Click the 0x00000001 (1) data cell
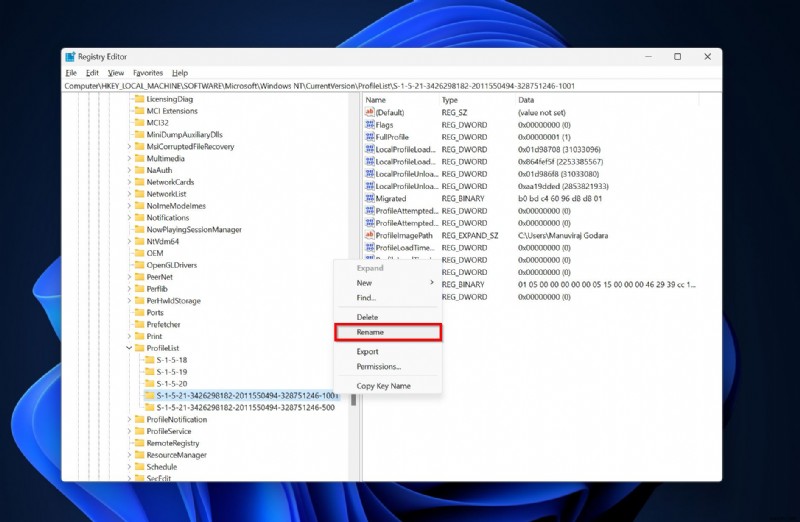Image resolution: width=800 pixels, height=522 pixels. click(544, 137)
